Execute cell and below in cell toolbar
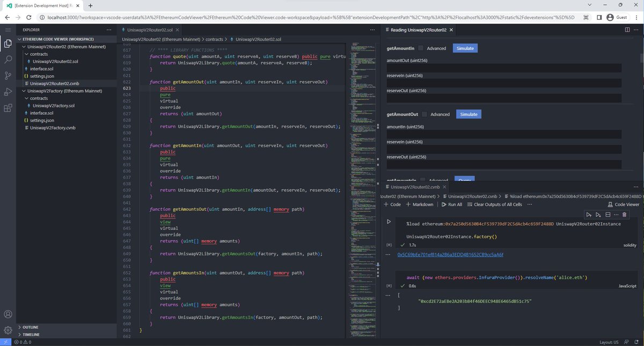Viewport: 644px width, 346px height. coord(598,215)
